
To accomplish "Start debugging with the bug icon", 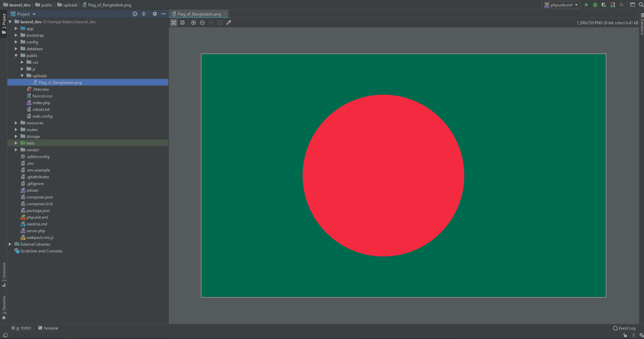I will pos(595,5).
